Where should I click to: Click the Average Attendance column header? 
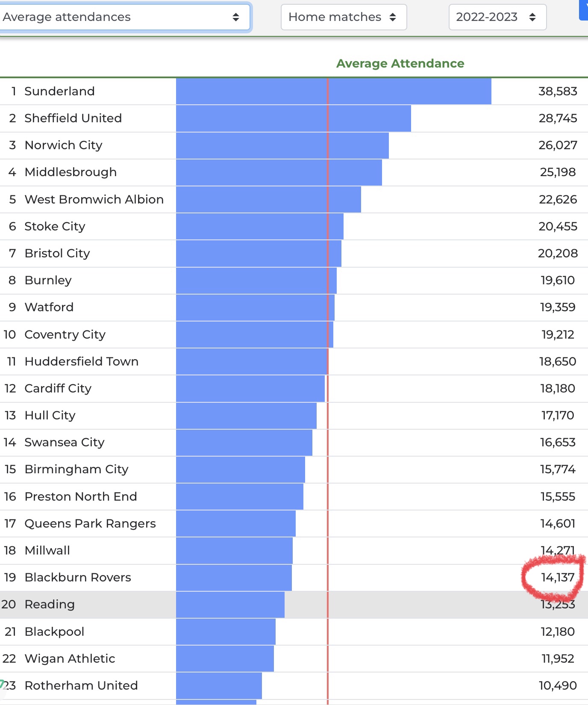pos(400,64)
